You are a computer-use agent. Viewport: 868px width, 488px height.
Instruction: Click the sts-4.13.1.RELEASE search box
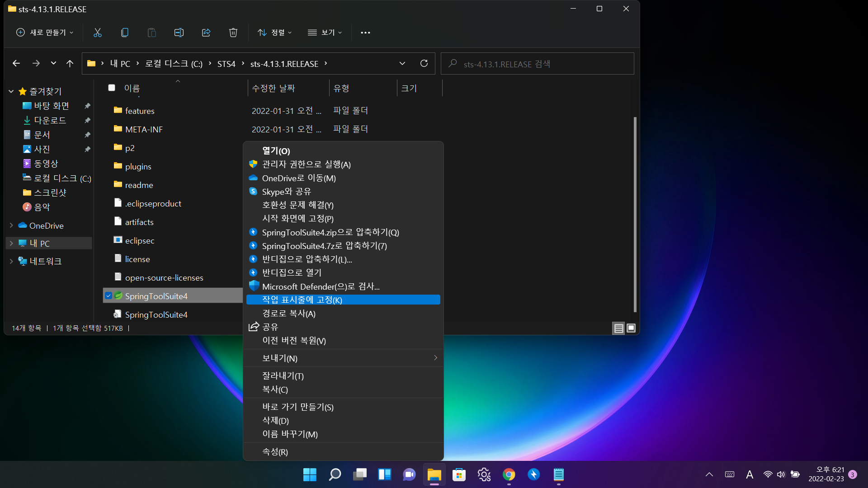click(x=538, y=64)
